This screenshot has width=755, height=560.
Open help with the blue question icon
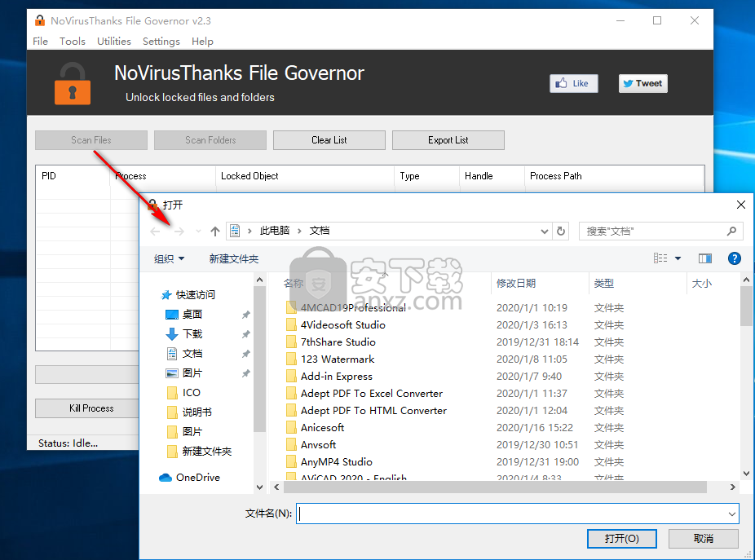point(735,258)
